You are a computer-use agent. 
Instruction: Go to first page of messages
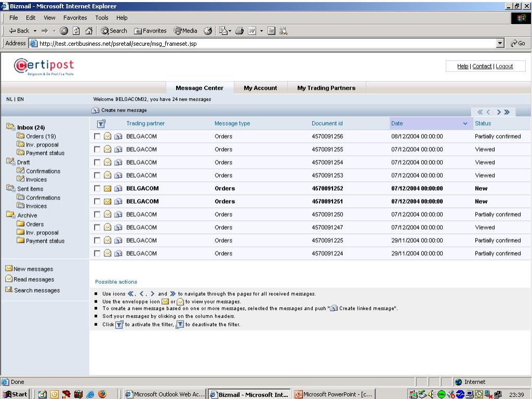pos(480,112)
